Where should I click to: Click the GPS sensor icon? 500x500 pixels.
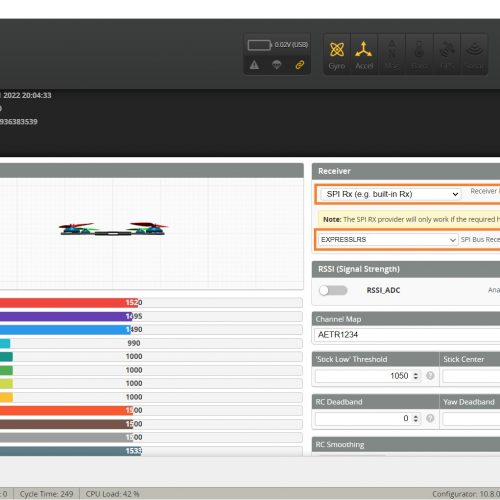(x=447, y=54)
